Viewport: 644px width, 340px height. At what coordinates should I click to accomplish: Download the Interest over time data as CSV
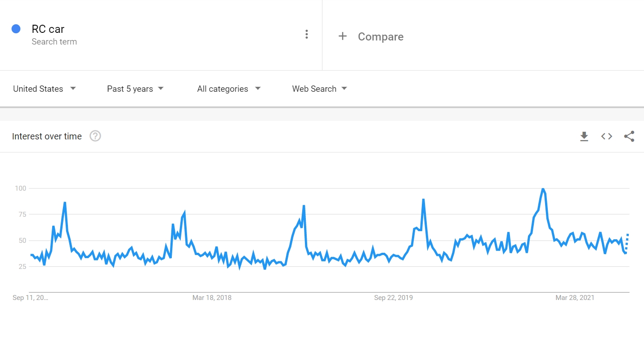tap(584, 136)
